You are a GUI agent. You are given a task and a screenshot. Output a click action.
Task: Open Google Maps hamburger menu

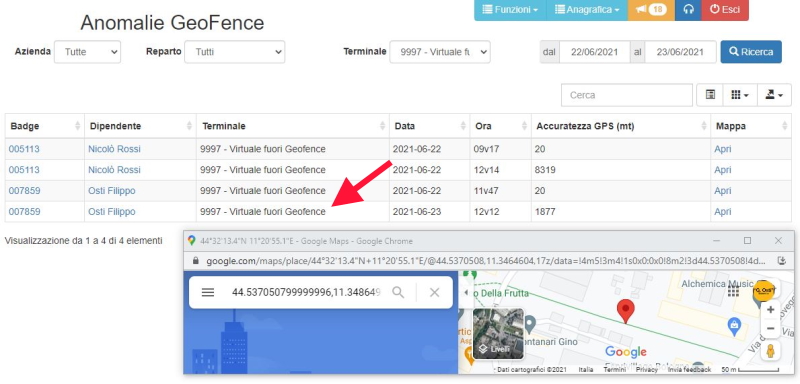coord(208,292)
